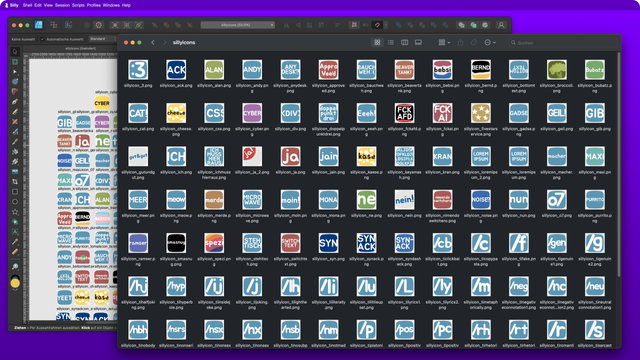Open the Shell menu
This screenshot has height=360, width=640.
pyautogui.click(x=27, y=5)
